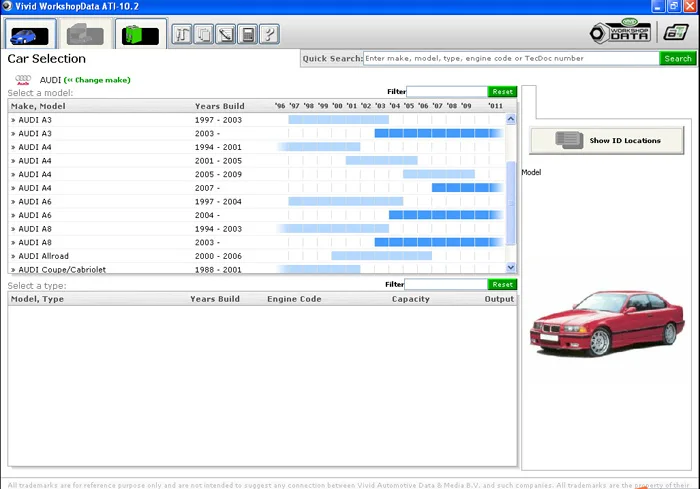Click the Years Build header in model table
This screenshot has height=489, width=700.
coord(220,106)
